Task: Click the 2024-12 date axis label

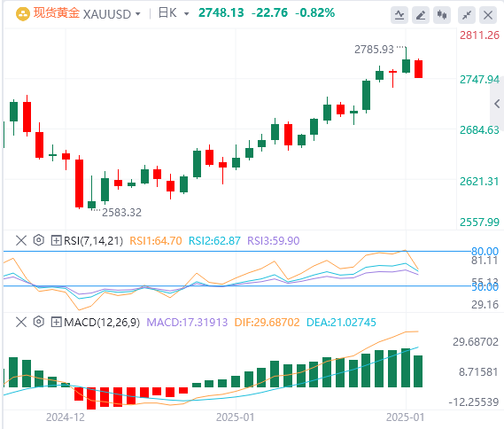Action: point(66,417)
